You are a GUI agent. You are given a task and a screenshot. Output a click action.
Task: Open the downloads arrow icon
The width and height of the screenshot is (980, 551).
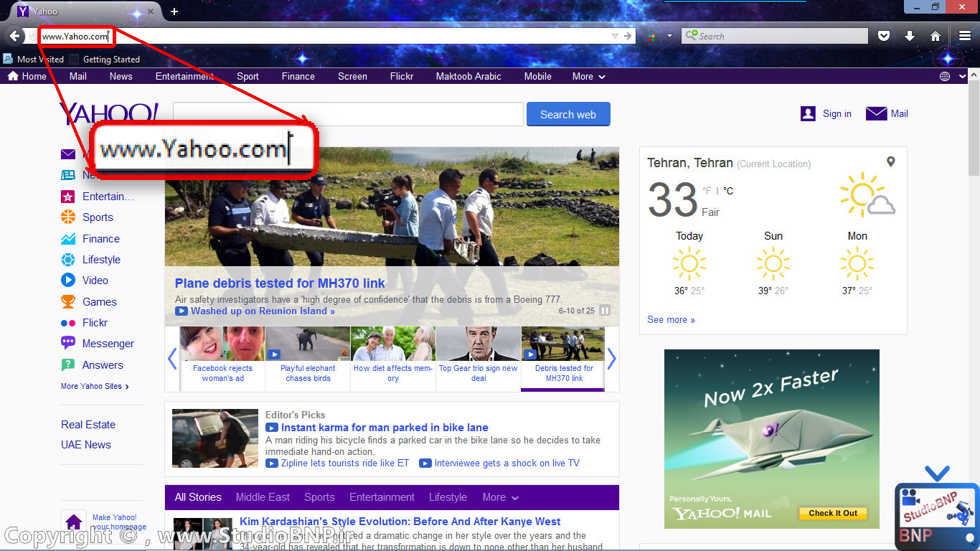[x=910, y=36]
